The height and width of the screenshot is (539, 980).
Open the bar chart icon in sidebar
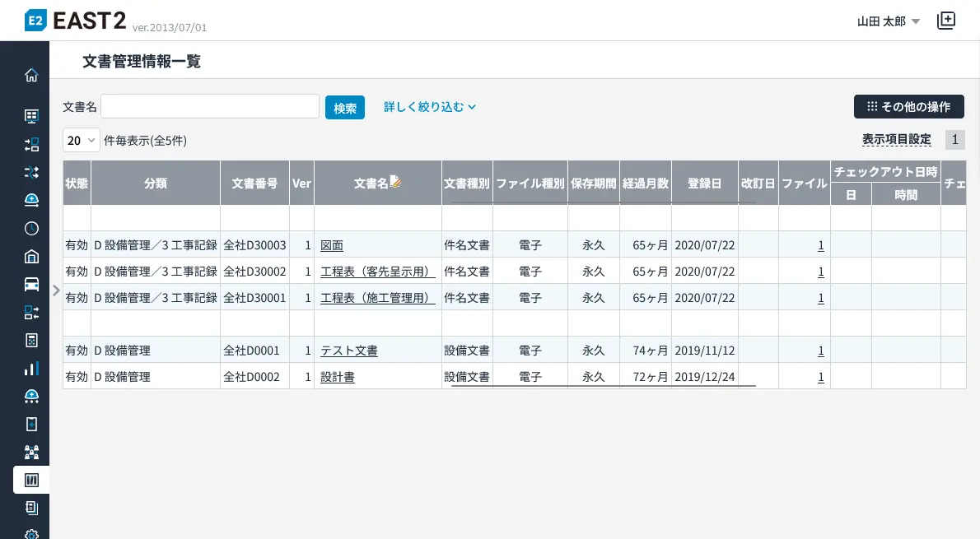pyautogui.click(x=31, y=368)
